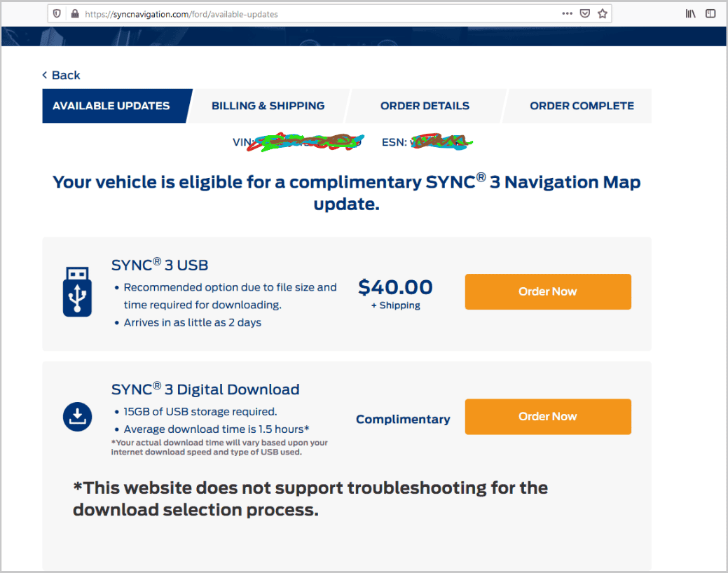Click the URL address bar field
Screen dimensions: 728x573
[x=320, y=14]
